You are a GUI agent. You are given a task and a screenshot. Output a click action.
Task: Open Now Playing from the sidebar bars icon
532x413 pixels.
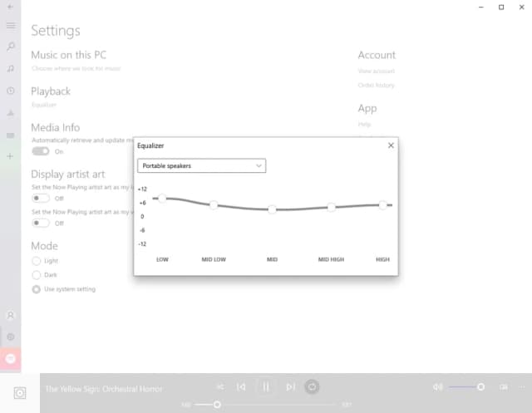point(11,113)
